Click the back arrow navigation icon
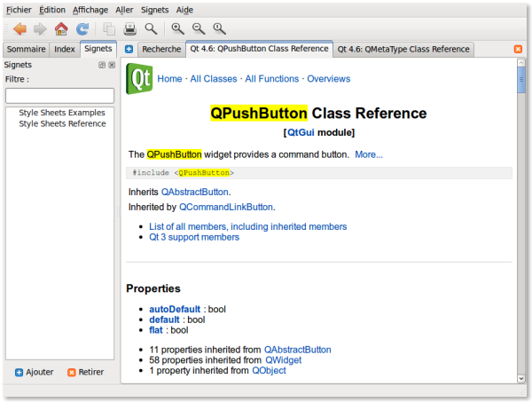The width and height of the screenshot is (532, 402). [20, 28]
